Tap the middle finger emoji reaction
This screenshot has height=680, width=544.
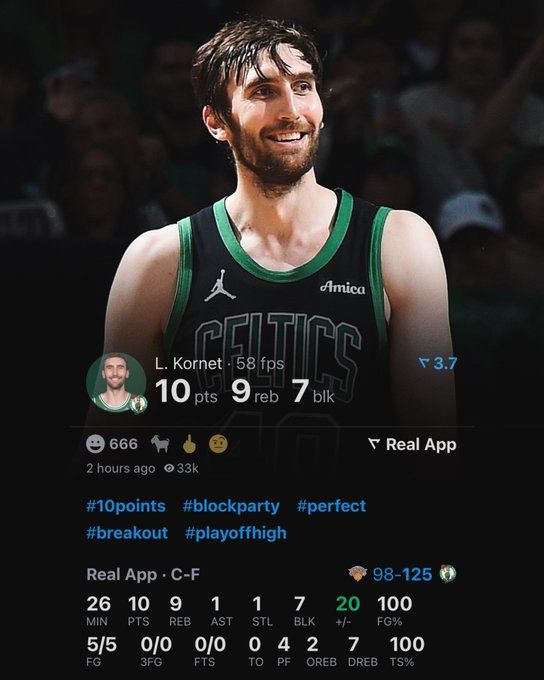pos(189,444)
